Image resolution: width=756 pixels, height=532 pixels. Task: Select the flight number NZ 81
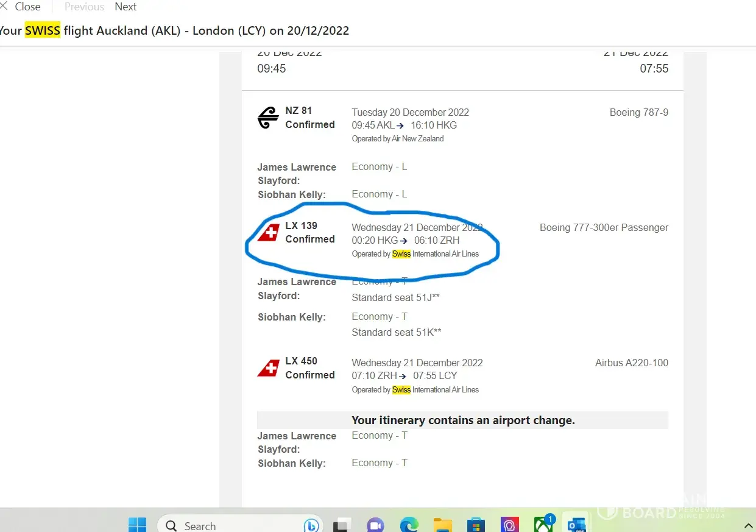coord(299,111)
